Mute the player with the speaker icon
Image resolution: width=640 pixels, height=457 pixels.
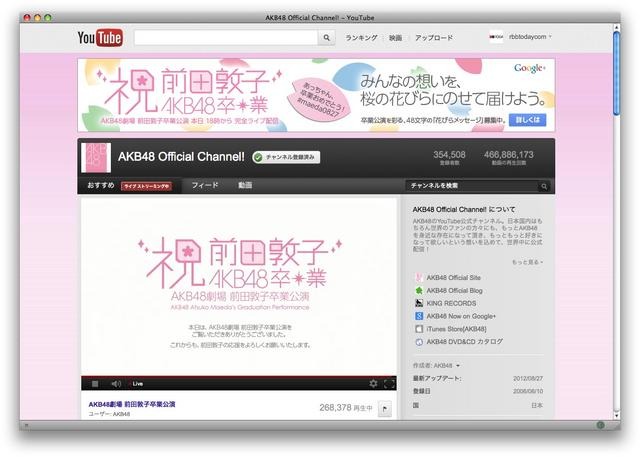[x=116, y=383]
